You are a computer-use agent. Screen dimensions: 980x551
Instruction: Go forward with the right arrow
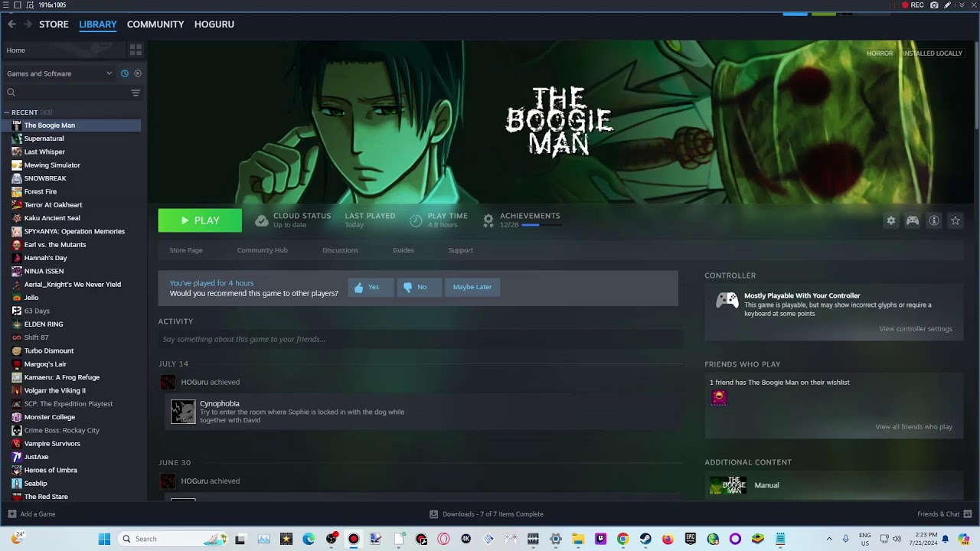28,24
